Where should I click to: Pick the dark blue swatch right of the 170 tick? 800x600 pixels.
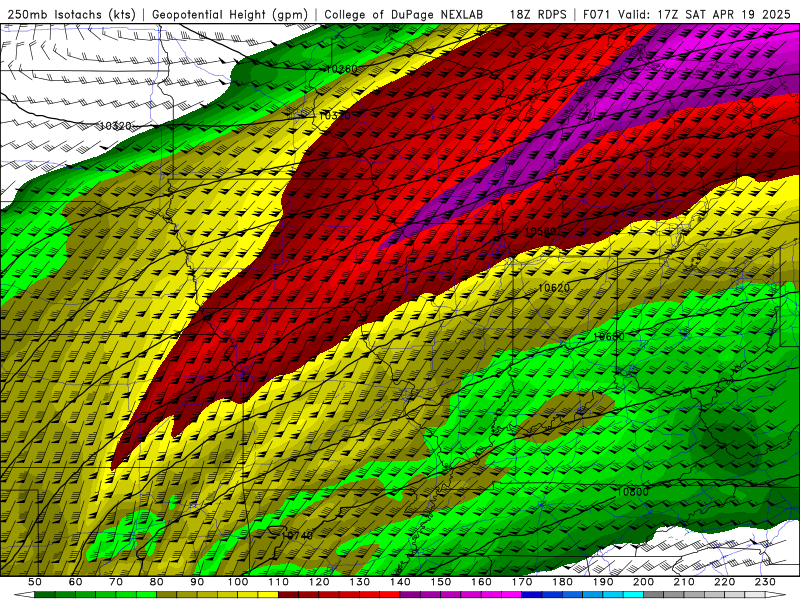click(x=532, y=595)
